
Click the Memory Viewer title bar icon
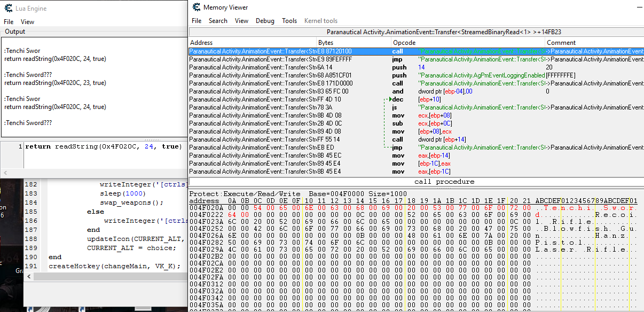(197, 7)
